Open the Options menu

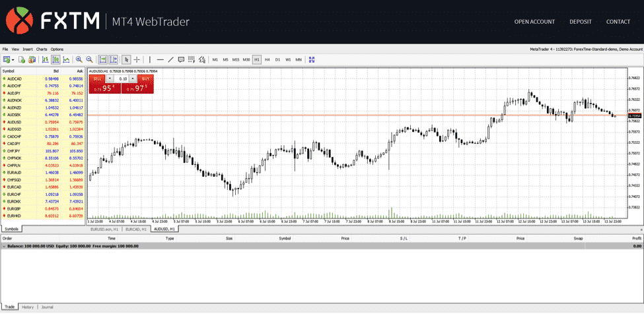(x=57, y=49)
